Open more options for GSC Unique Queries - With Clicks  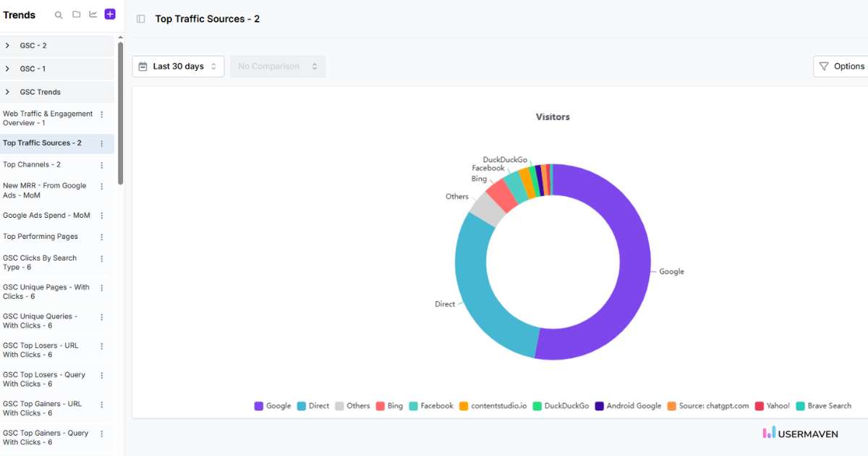point(102,317)
